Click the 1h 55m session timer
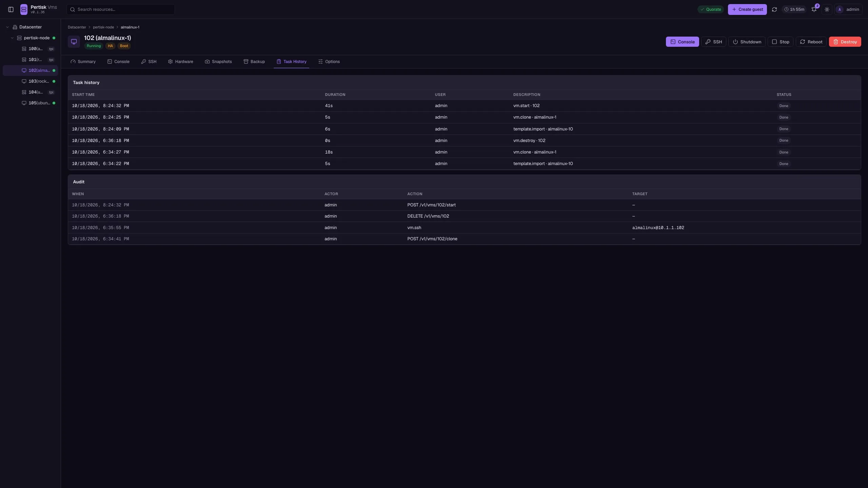 (x=794, y=9)
